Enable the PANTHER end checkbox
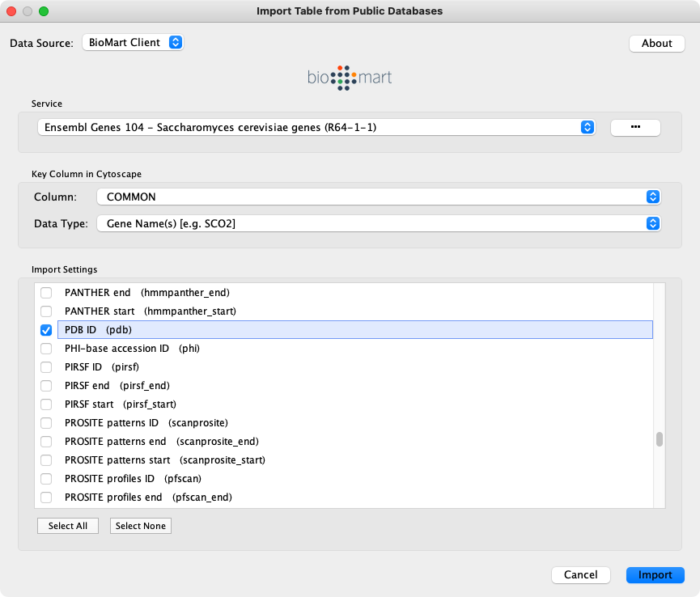Screen dimensions: 700x597 pyautogui.click(x=46, y=292)
